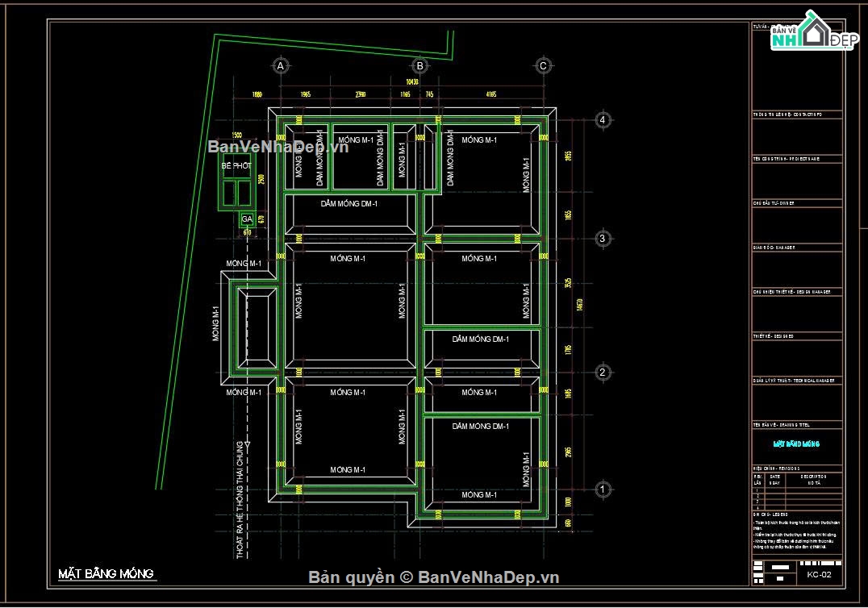
Task: Select the small GA manhole box
Action: click(x=247, y=219)
